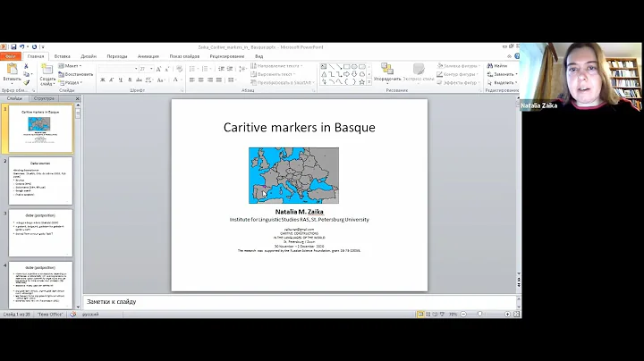
Task: Choose the straight line shape
Action: click(332, 66)
